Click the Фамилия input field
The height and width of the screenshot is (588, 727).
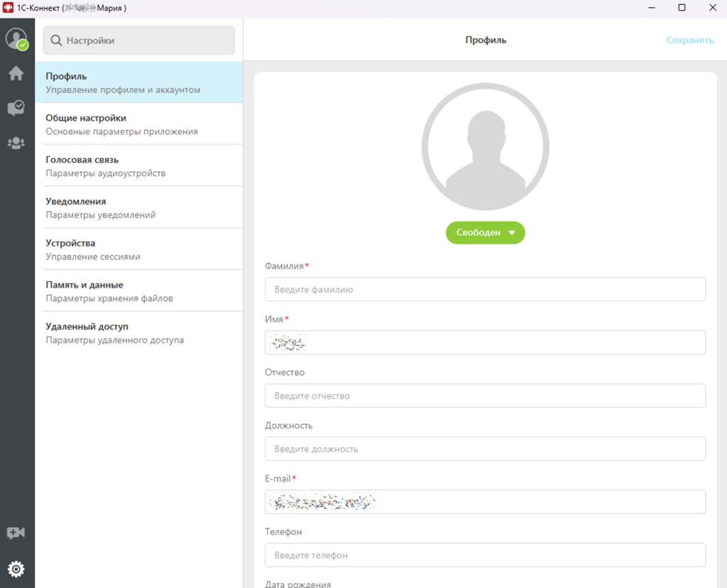coord(485,290)
